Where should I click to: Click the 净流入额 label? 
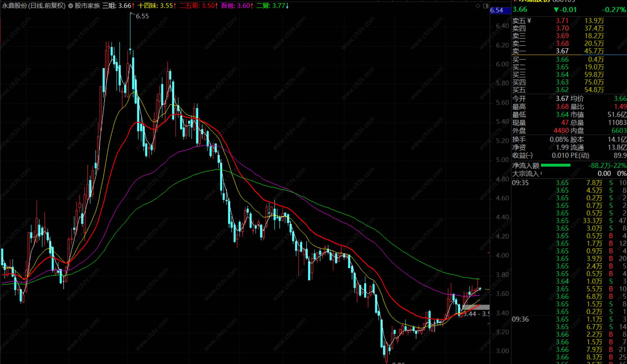tap(526, 166)
